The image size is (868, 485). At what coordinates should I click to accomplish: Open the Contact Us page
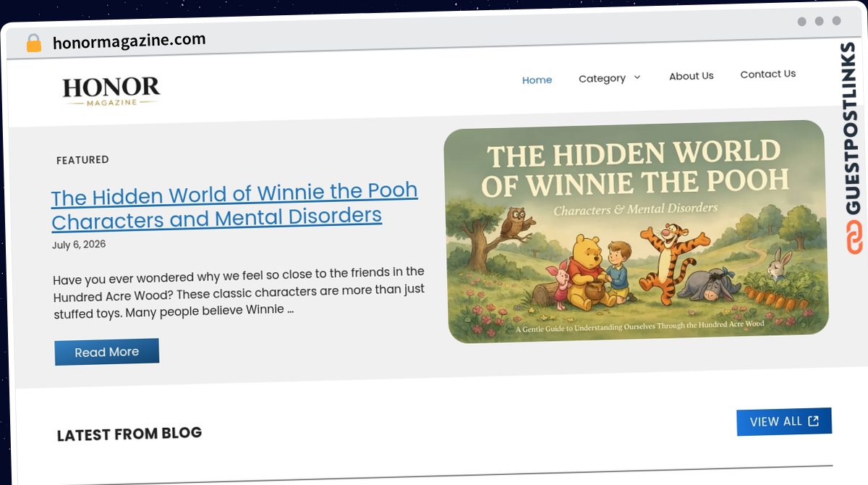click(768, 74)
